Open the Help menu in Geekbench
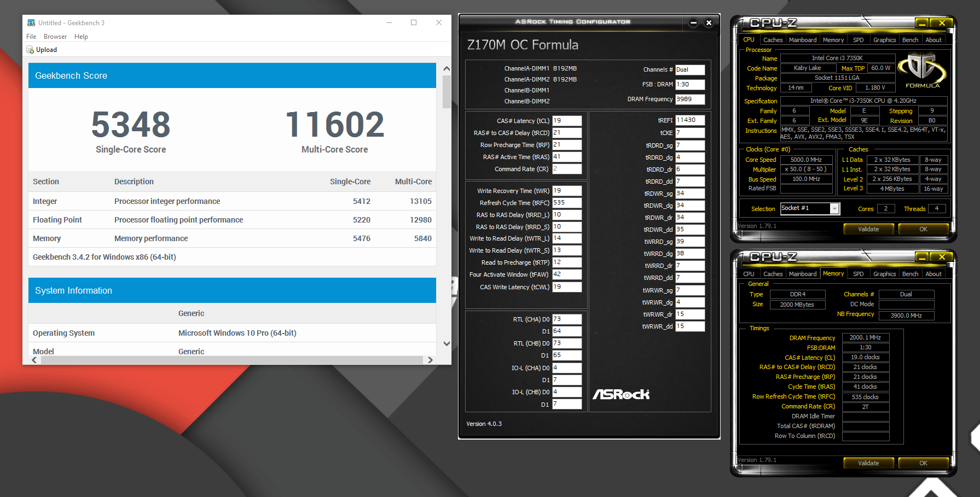This screenshot has width=980, height=497. [x=81, y=37]
